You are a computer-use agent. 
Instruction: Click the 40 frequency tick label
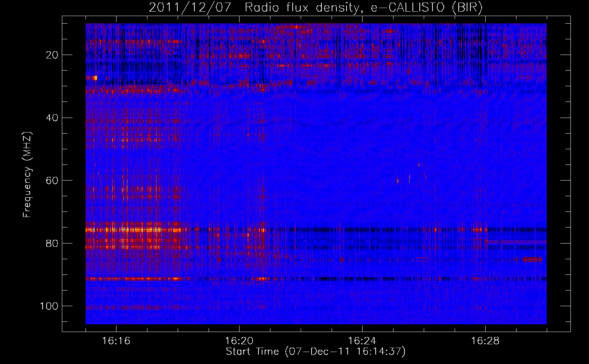tap(52, 118)
